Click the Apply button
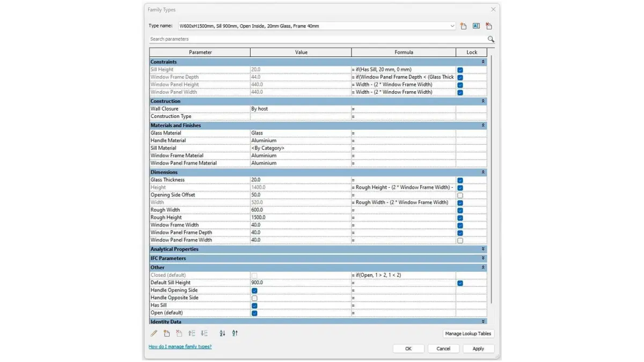 pos(478,349)
